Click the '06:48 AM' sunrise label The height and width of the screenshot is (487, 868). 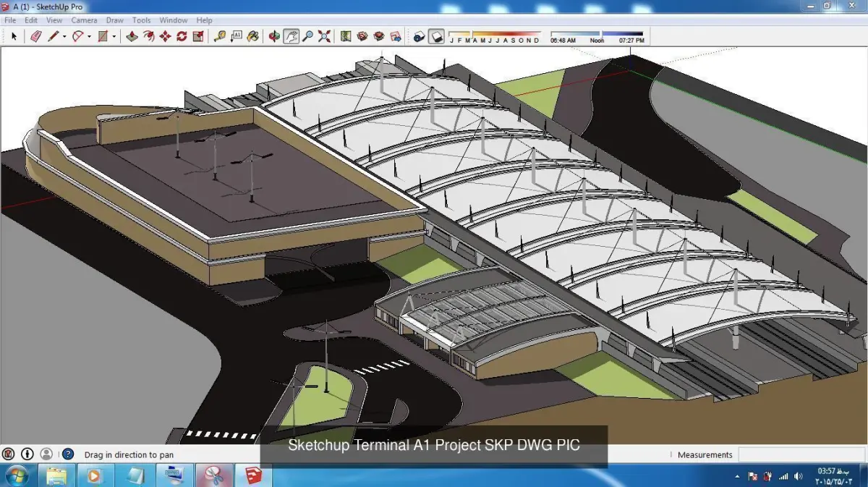pyautogui.click(x=563, y=41)
